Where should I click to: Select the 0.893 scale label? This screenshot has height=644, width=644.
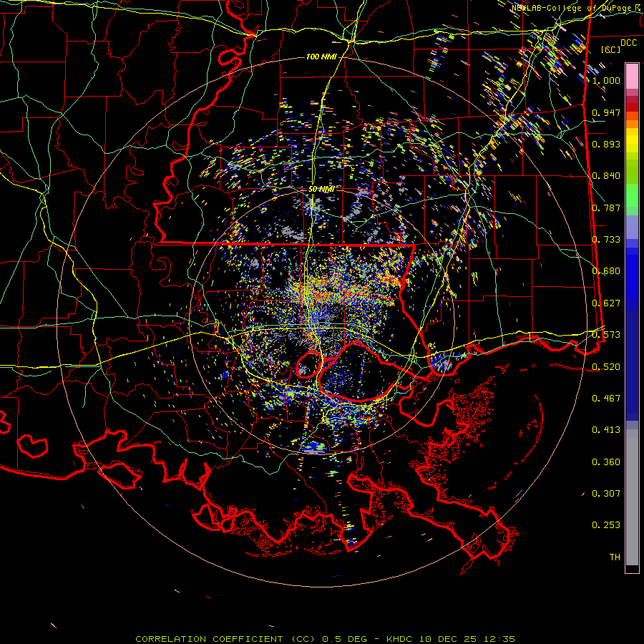click(x=606, y=144)
